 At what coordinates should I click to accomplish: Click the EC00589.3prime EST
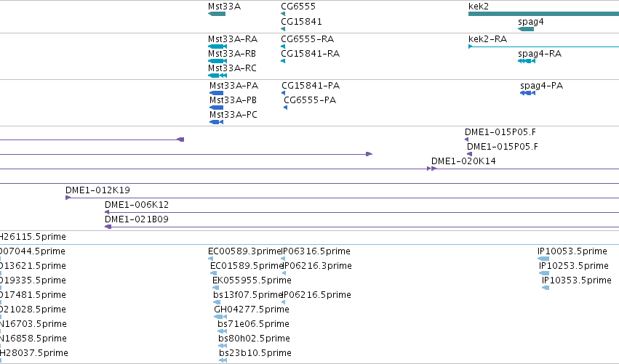click(x=210, y=259)
